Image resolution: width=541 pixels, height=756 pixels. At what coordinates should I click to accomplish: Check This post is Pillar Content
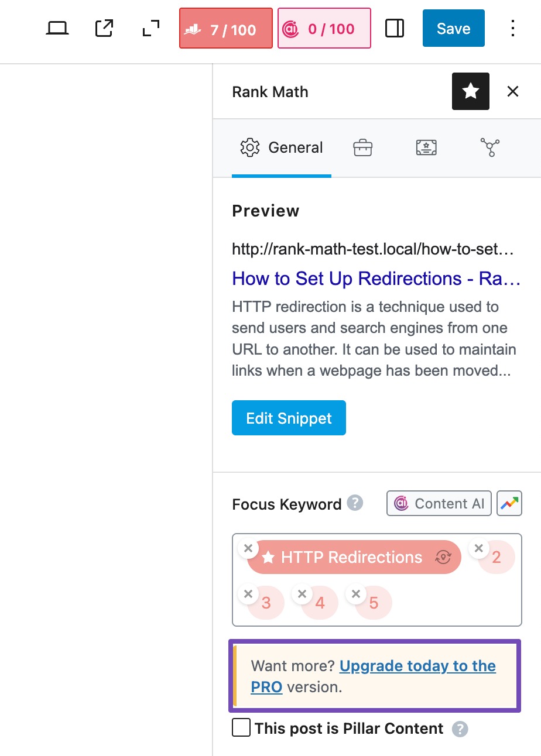point(241,728)
